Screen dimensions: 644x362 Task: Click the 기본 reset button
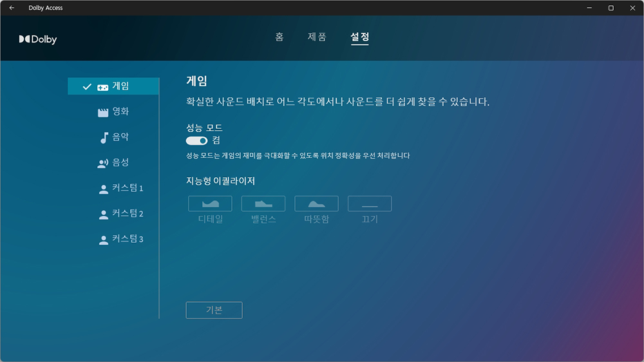(214, 310)
